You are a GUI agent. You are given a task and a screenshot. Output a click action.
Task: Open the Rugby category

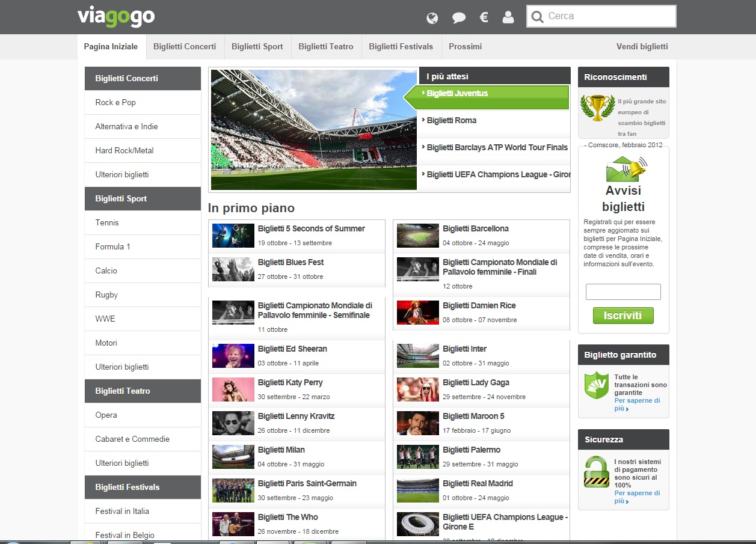tap(143, 295)
